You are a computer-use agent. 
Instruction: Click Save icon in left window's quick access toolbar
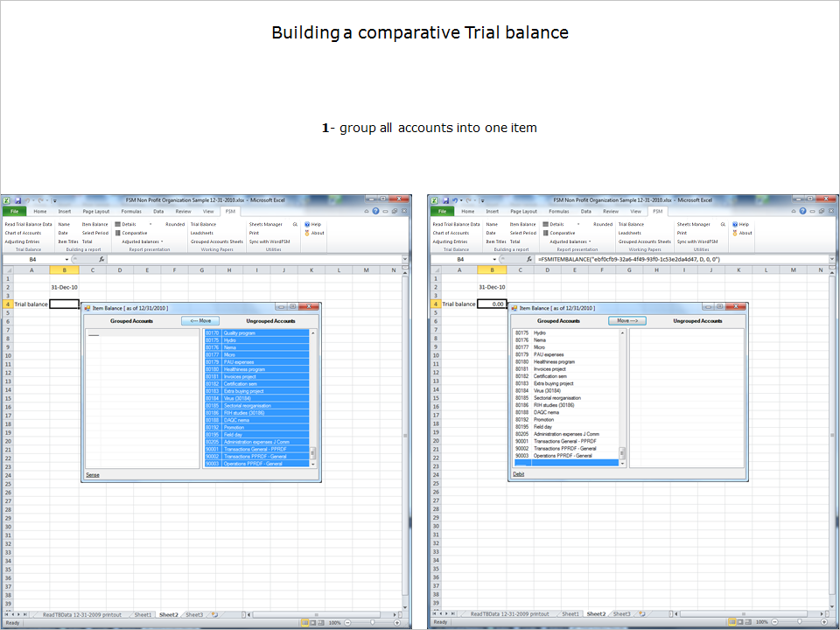17,200
